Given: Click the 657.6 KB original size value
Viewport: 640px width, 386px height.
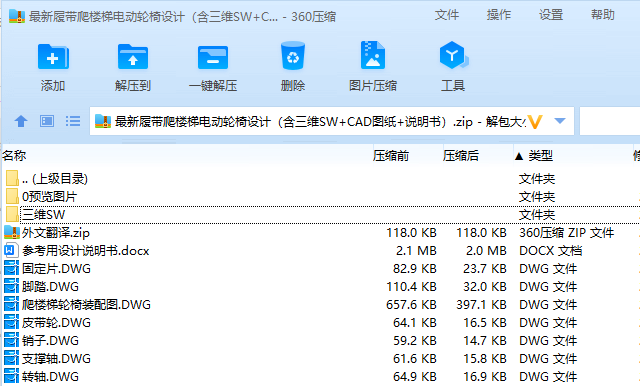Looking at the screenshot, I should point(411,304).
